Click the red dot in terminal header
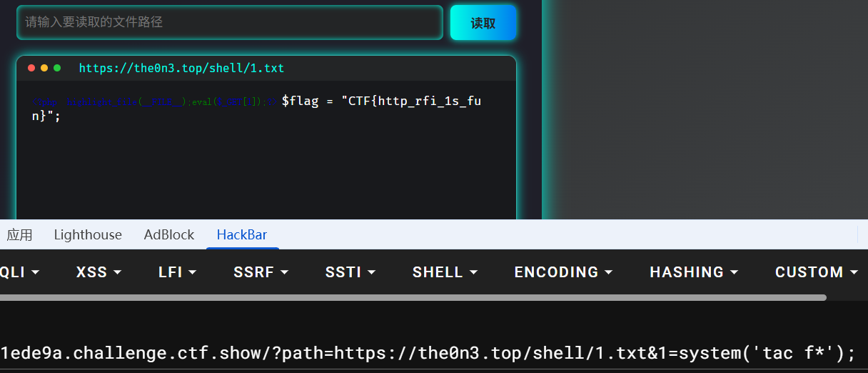868x373 pixels. coord(31,68)
